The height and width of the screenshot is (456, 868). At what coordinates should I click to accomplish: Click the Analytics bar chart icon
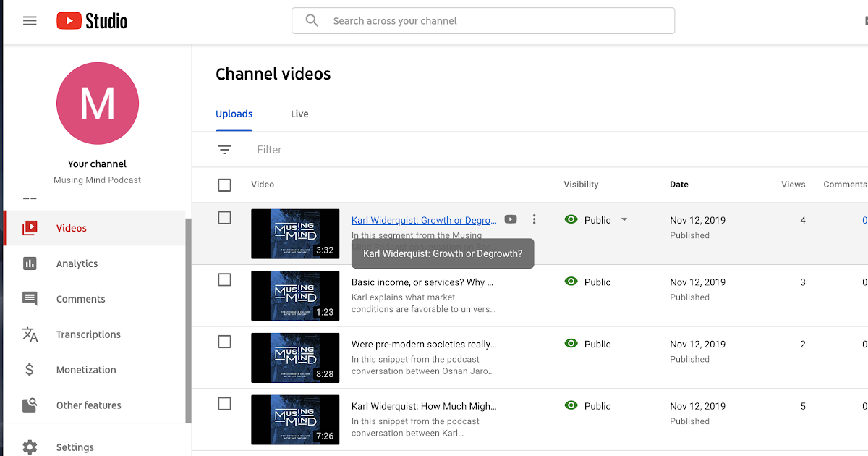click(x=30, y=263)
